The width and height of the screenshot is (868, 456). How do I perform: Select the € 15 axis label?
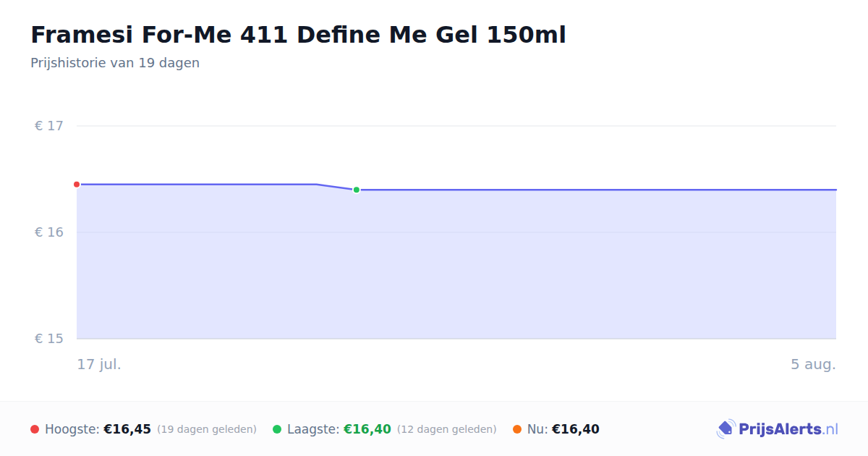tap(49, 339)
